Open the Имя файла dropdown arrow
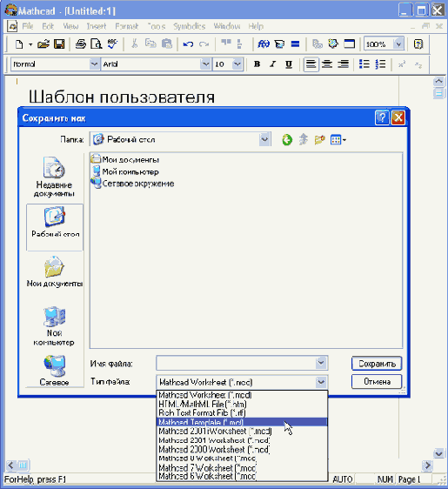This screenshot has width=448, height=489. click(x=321, y=363)
